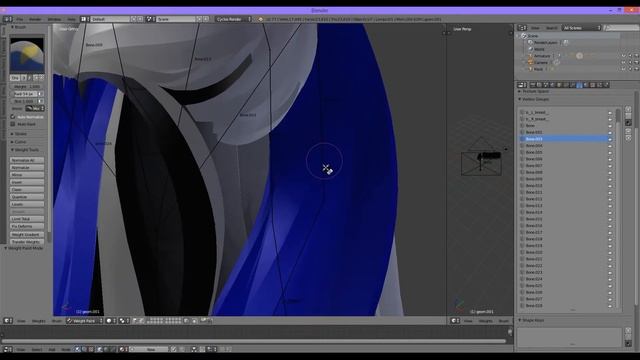Screen dimensions: 640x360
Task: Open vertex group specials menu icon
Action: tap(628, 122)
